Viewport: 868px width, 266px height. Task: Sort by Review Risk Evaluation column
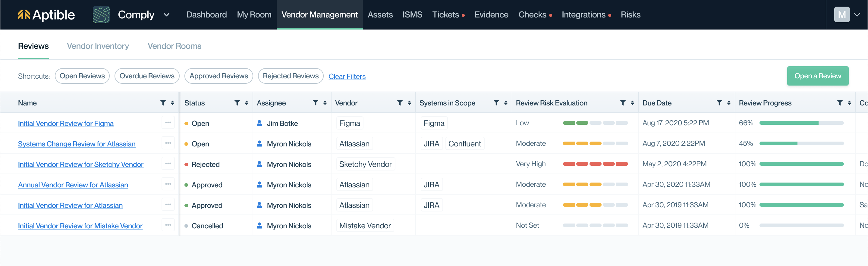(x=633, y=103)
